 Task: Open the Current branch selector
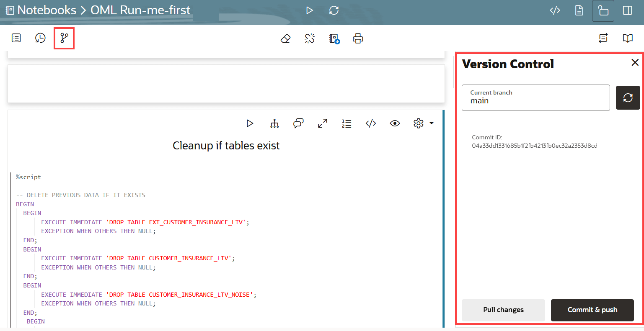[x=535, y=98]
